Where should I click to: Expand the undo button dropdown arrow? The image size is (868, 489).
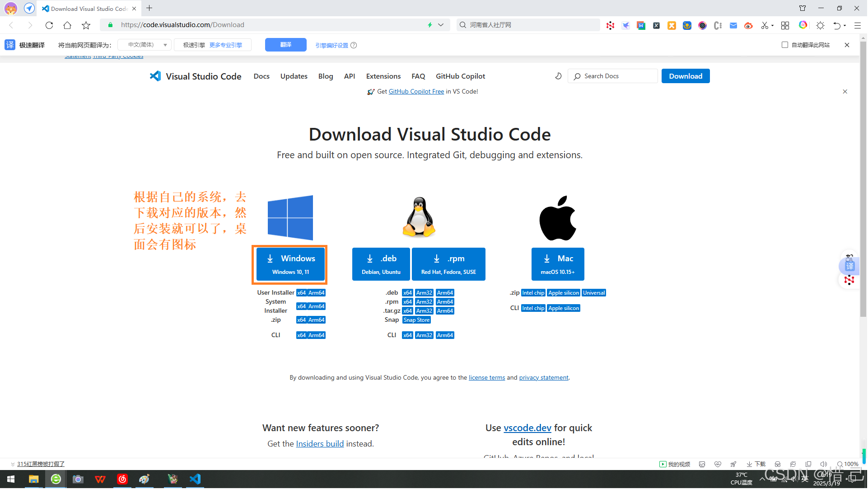coord(844,25)
